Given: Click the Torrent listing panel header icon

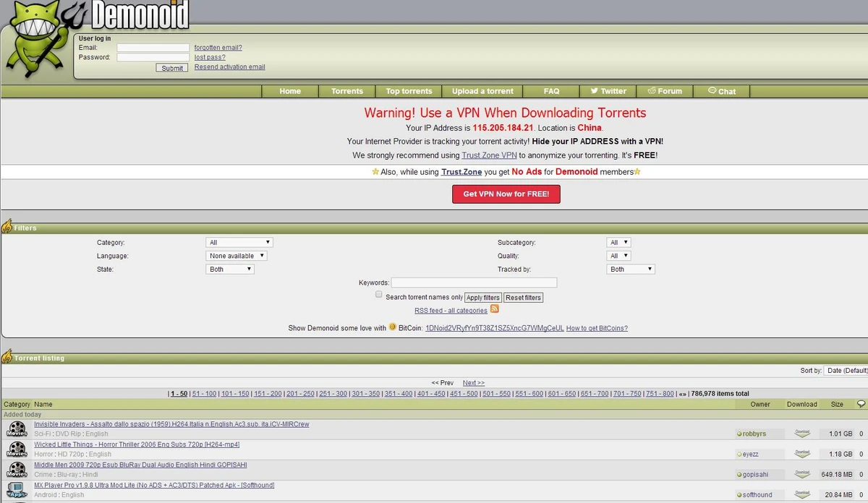Looking at the screenshot, I should [x=7, y=357].
